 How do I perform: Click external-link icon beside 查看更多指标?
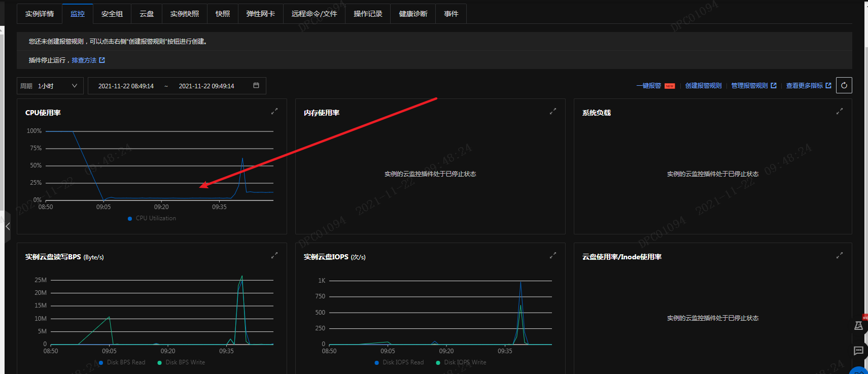(x=828, y=86)
